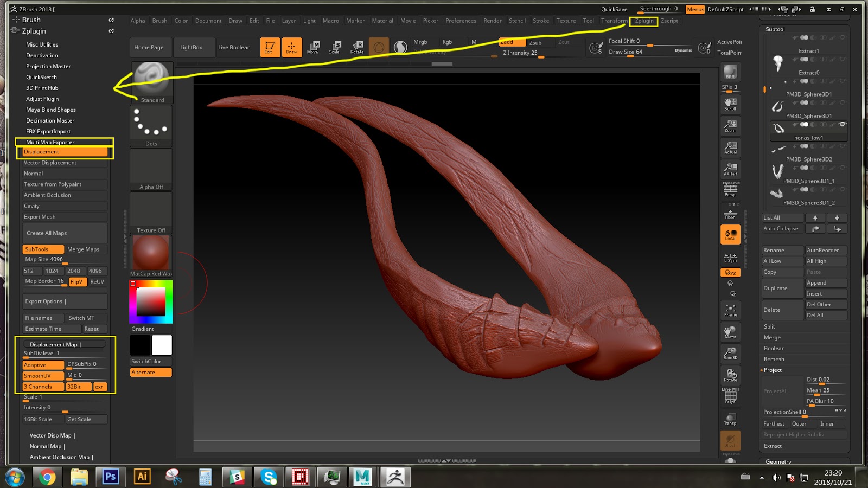
Task: Choose the Scale transform icon
Action: (x=335, y=47)
